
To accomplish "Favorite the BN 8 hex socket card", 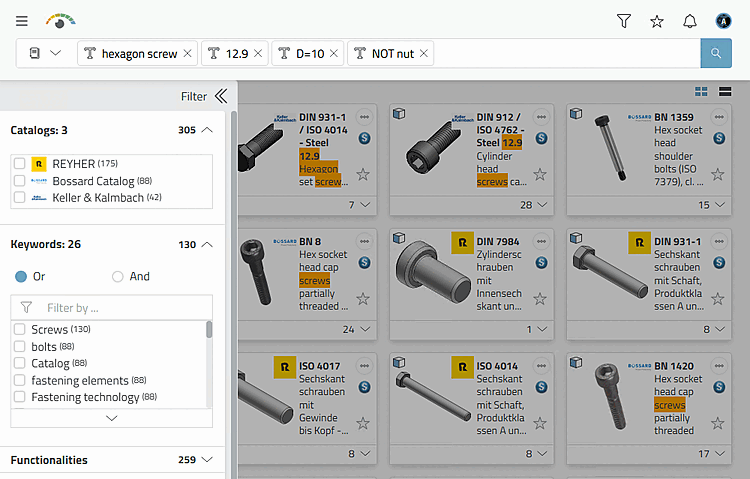I will pyautogui.click(x=363, y=299).
